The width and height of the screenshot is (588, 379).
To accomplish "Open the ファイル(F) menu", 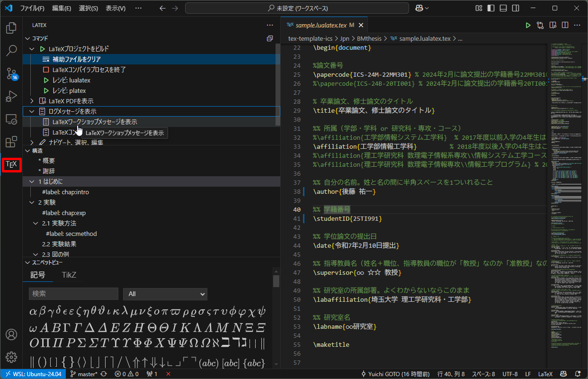I will (x=32, y=8).
